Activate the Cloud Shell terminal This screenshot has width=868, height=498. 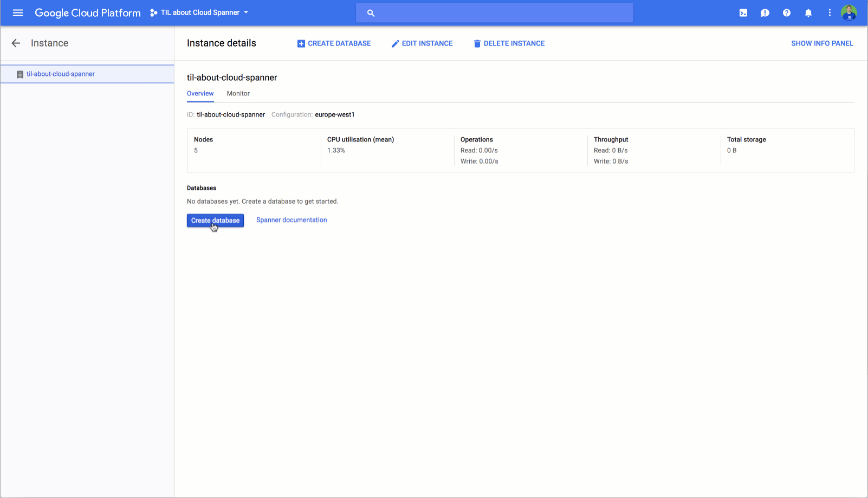click(743, 12)
